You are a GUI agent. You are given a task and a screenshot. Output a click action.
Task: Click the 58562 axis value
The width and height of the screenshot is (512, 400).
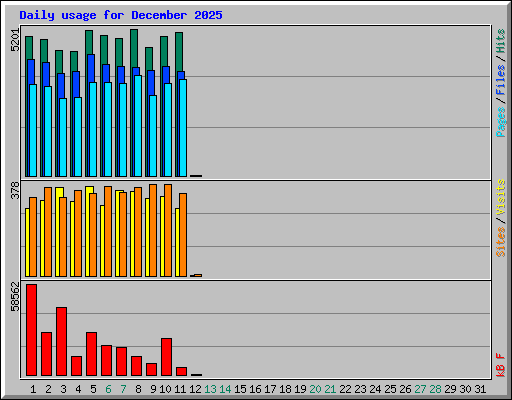15,296
